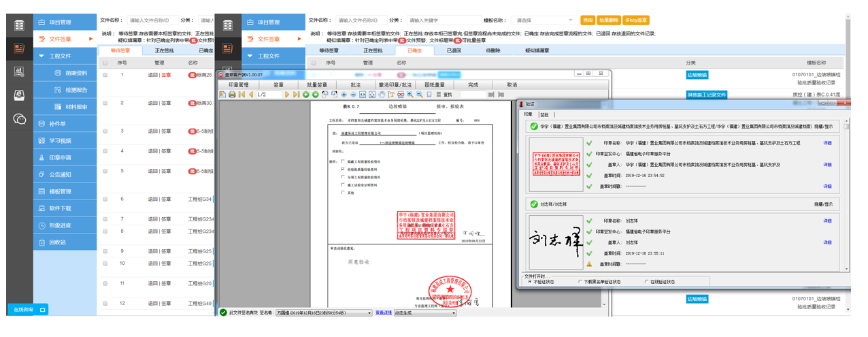This screenshot has height=337, width=868.
Task: Open the top server icon in the dark left sidebar
Action: coord(19,26)
